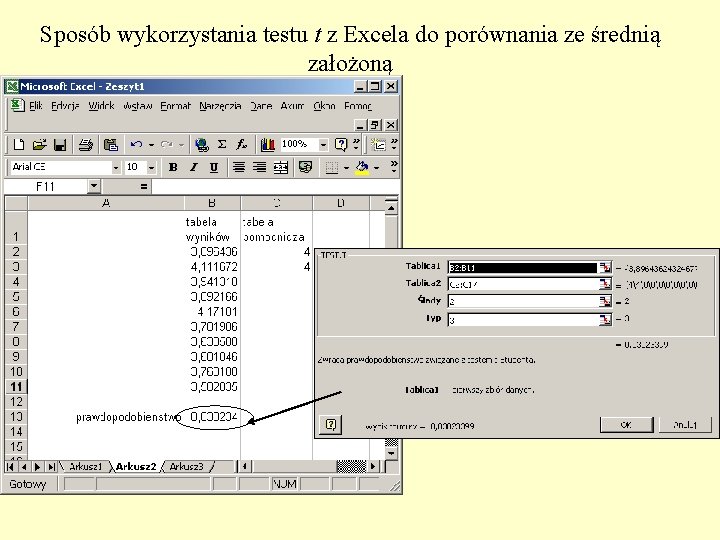This screenshot has height=540, width=720.
Task: Open the font size dropdown
Action: [151, 168]
